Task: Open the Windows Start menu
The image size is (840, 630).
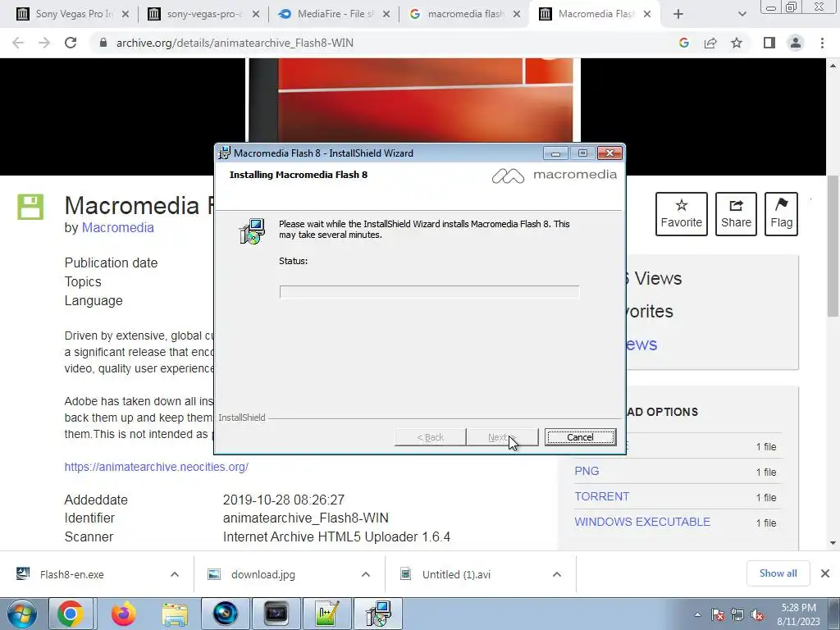Action: pyautogui.click(x=21, y=614)
